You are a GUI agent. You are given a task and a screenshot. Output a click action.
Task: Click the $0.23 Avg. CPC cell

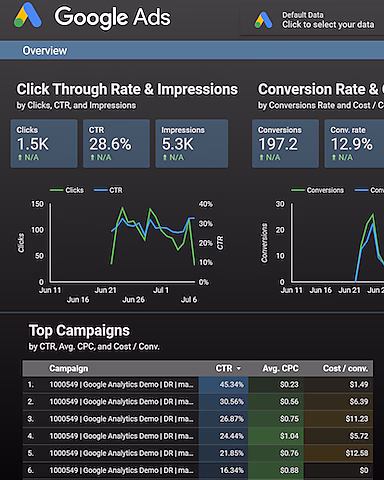pyautogui.click(x=276, y=385)
